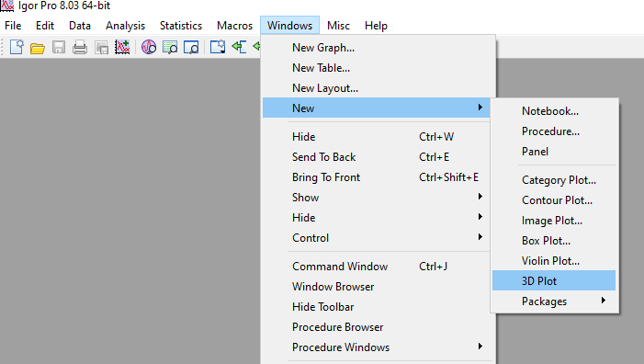
Task: Select Hide with Ctrl+W shortcut
Action: 376,137
